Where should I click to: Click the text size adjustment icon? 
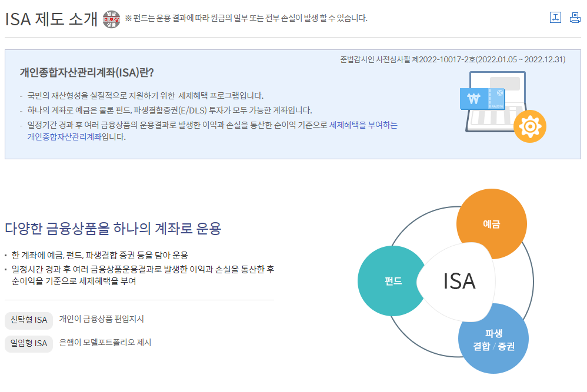[x=555, y=17]
